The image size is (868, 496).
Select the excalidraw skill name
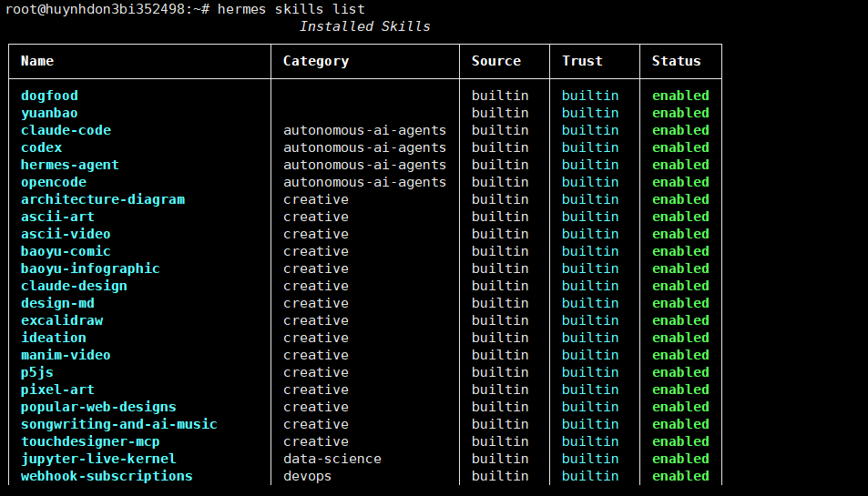pos(62,320)
